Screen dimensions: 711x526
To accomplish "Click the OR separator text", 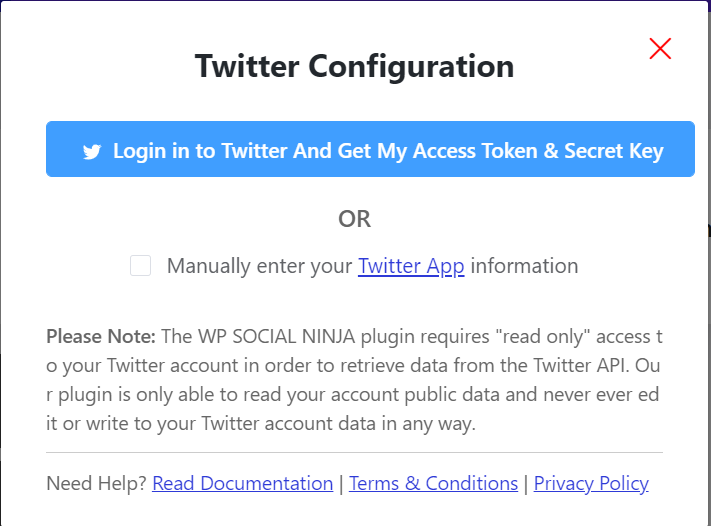I will (355, 219).
